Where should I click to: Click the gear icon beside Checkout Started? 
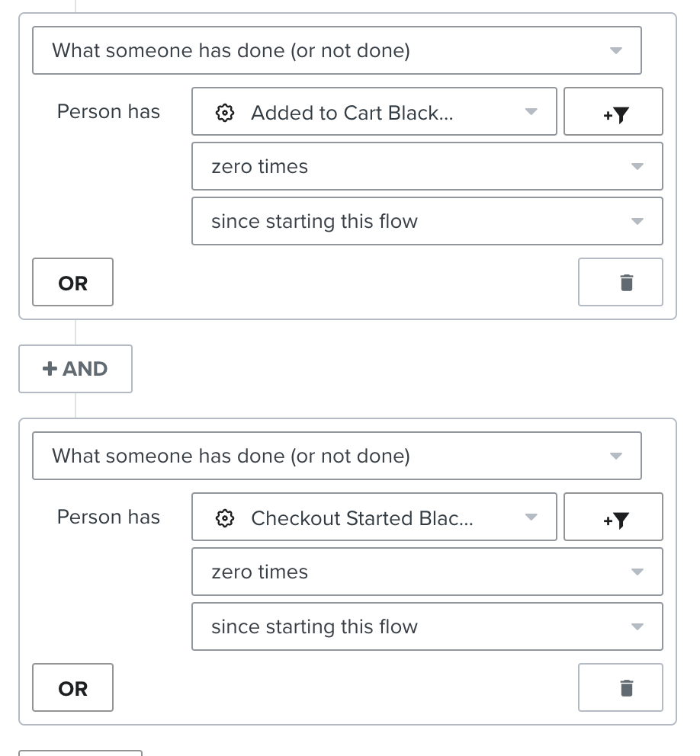tap(224, 518)
